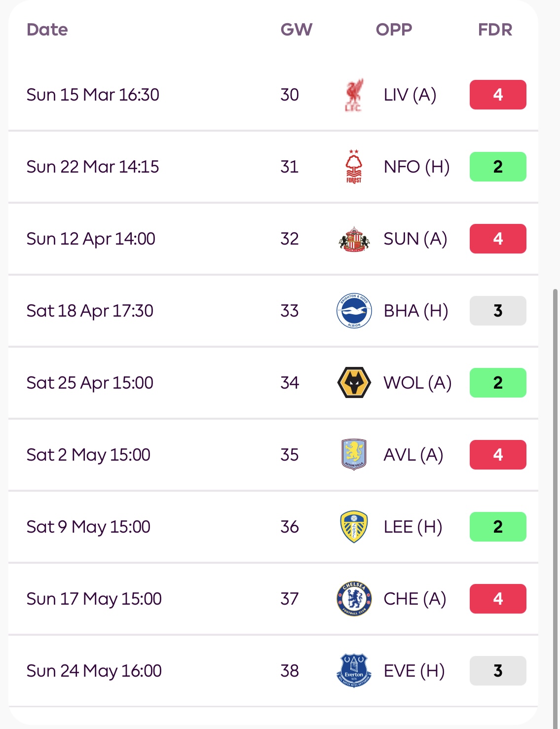Tap the Nottingham Forest crest icon
The width and height of the screenshot is (560, 729).
click(354, 167)
